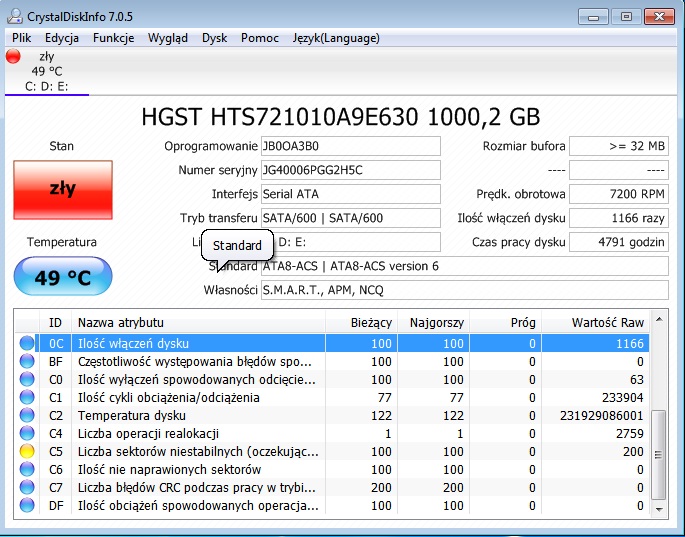The height and width of the screenshot is (537, 685).
Task: Select the 'Częstotliwość występowania błędów spo...' row
Action: (332, 361)
